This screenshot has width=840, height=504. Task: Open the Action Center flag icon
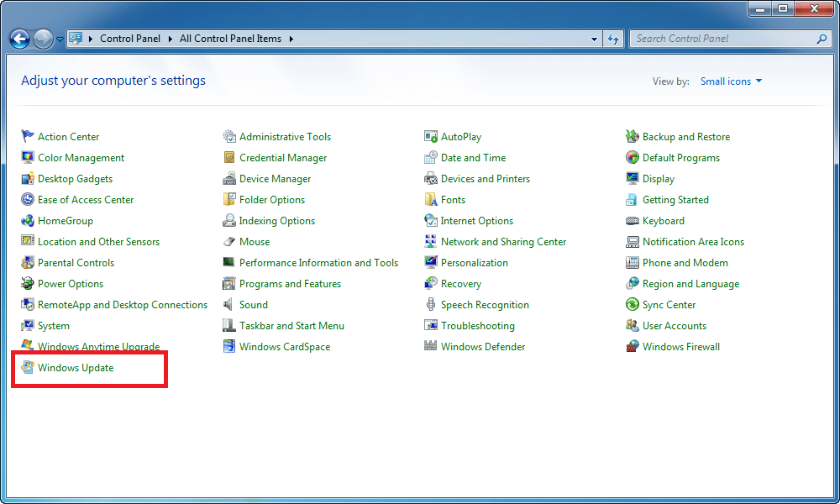coord(28,137)
